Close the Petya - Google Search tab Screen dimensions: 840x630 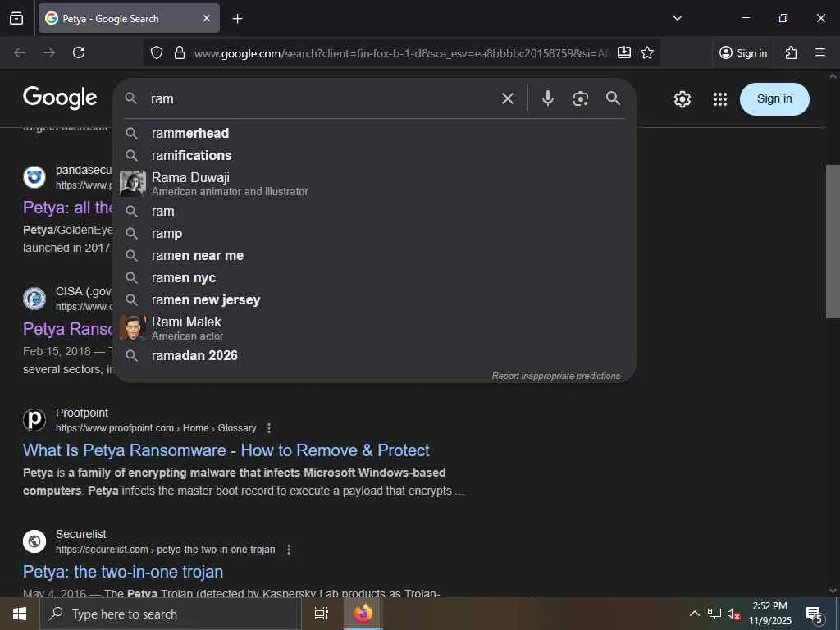tap(207, 18)
